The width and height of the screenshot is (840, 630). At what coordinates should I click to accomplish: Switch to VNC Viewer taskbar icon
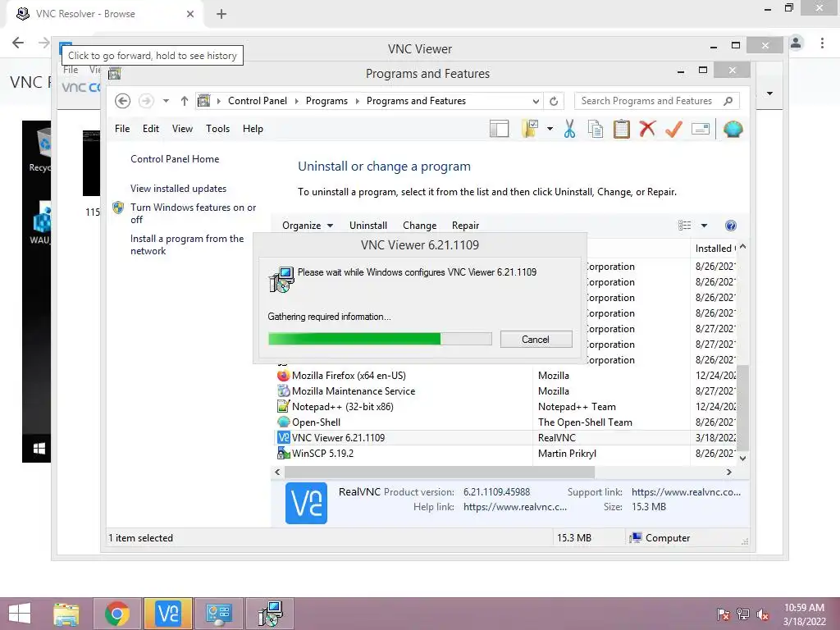168,614
